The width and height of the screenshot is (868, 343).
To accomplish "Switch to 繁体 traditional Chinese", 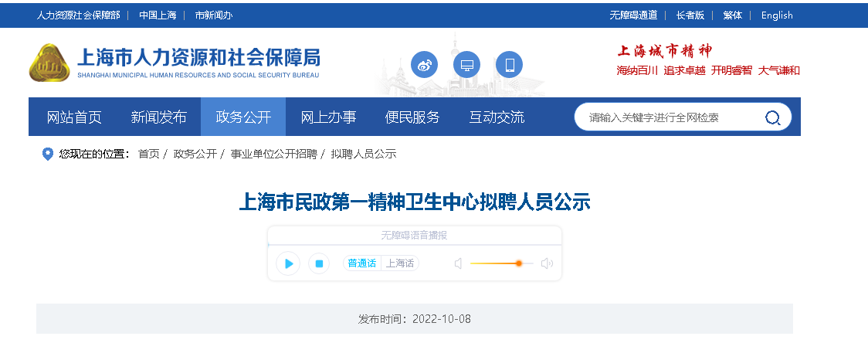I will 732,15.
